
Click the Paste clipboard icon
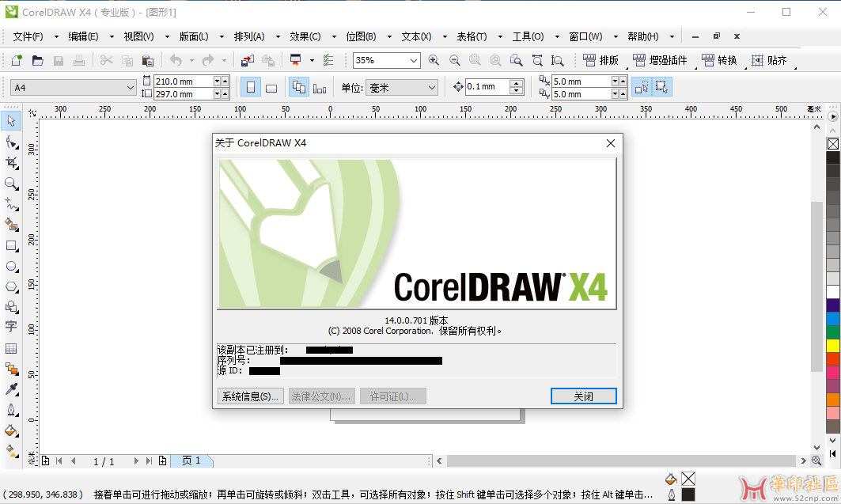point(148,60)
